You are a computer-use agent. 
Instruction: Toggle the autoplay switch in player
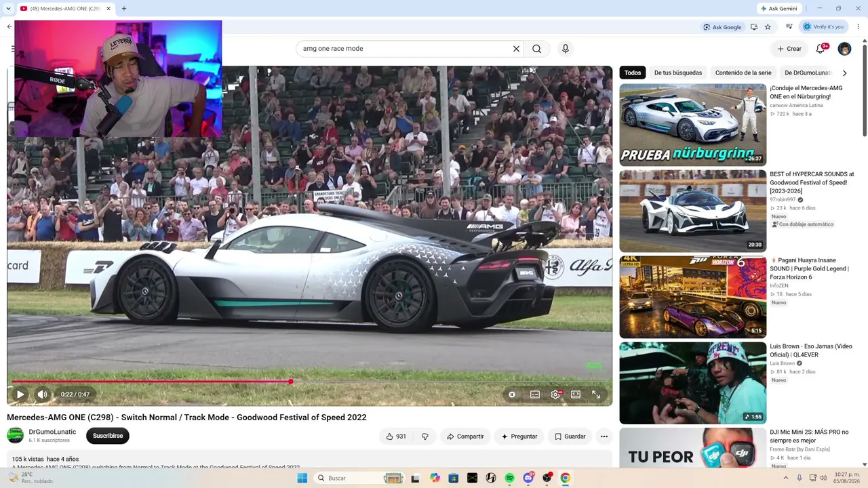click(x=512, y=394)
